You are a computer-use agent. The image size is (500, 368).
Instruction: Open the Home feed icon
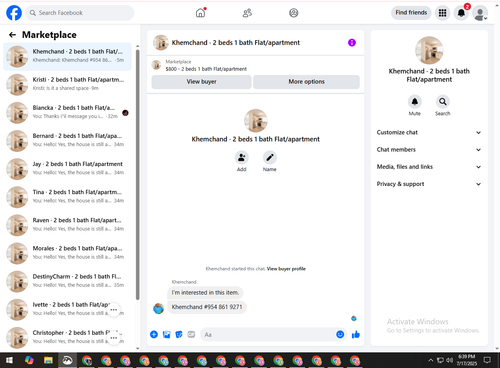[x=200, y=13]
